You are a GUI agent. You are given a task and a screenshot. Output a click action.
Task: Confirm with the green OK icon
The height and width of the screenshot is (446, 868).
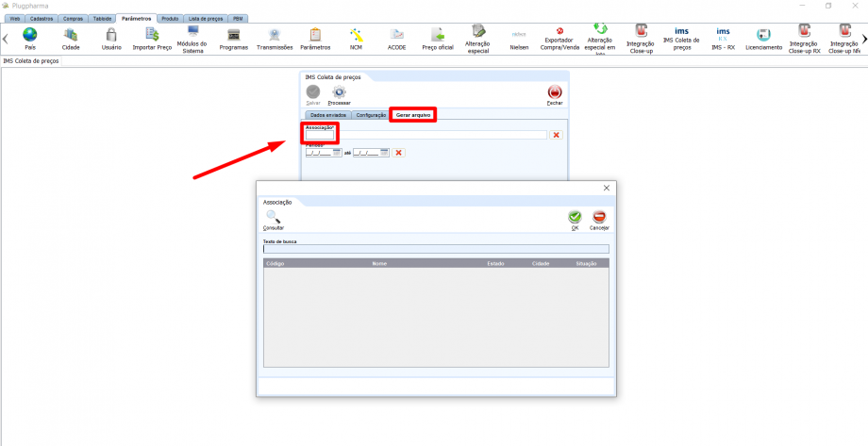pyautogui.click(x=575, y=217)
